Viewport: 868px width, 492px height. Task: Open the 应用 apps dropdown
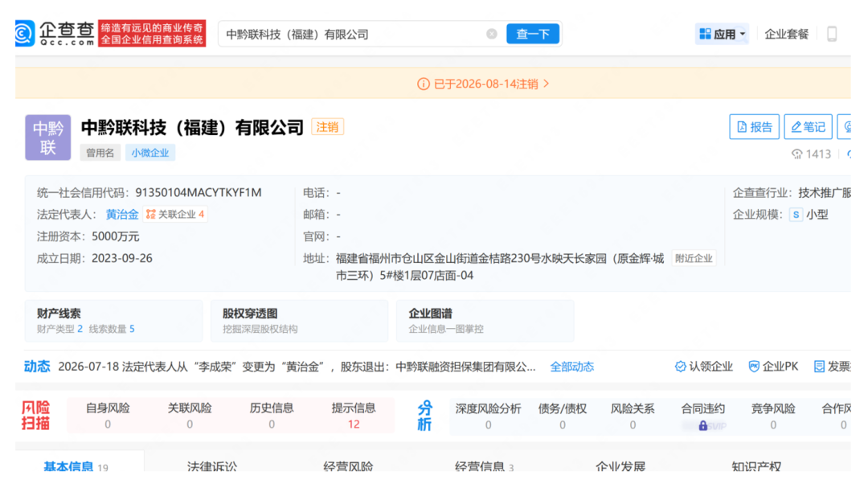[722, 34]
